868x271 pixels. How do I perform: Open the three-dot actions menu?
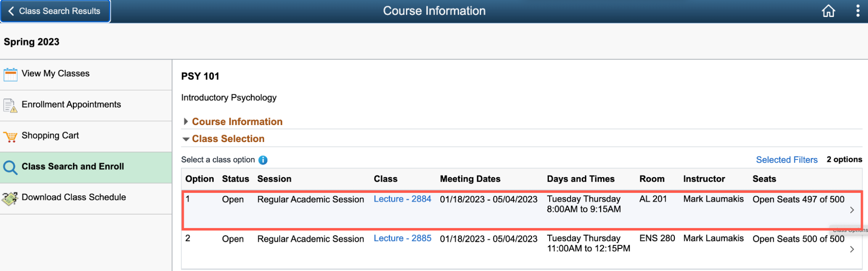(858, 10)
